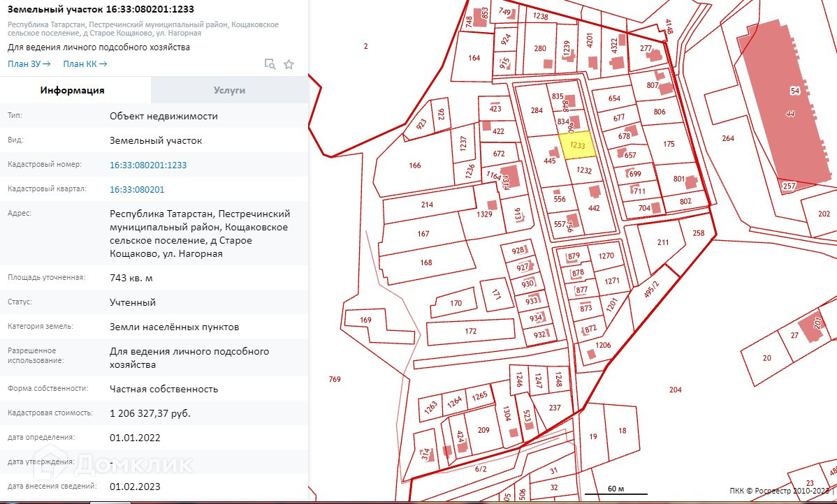Select parcel 211 on the map
Screen dimensions: 837x504
(663, 243)
